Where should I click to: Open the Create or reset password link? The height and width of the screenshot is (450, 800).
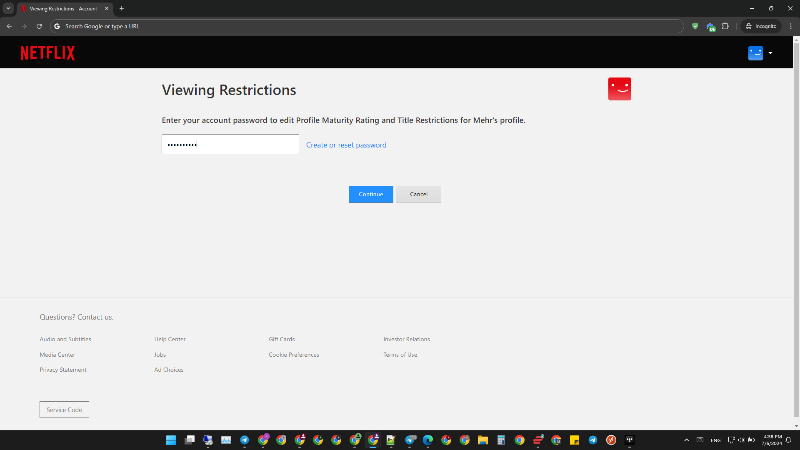(x=346, y=145)
